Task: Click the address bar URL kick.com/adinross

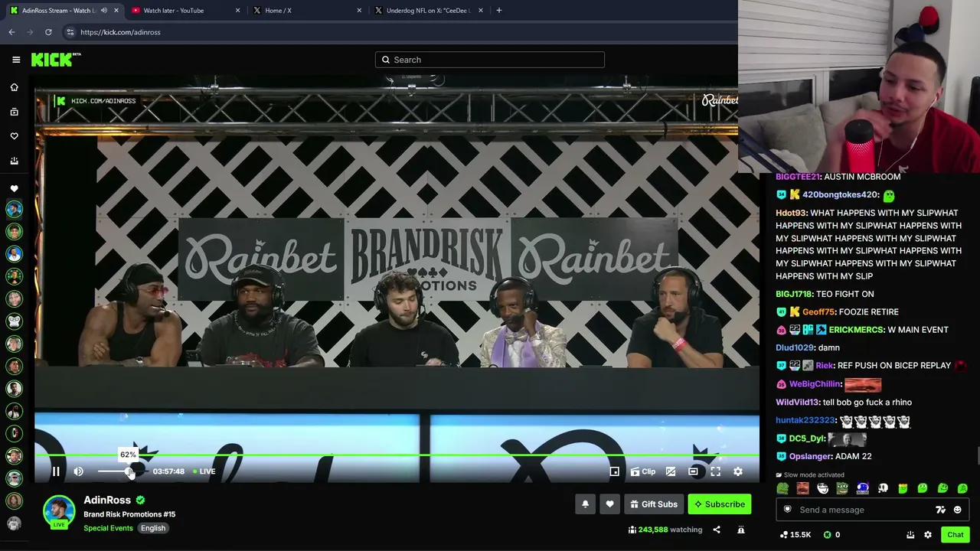Action: [x=120, y=32]
